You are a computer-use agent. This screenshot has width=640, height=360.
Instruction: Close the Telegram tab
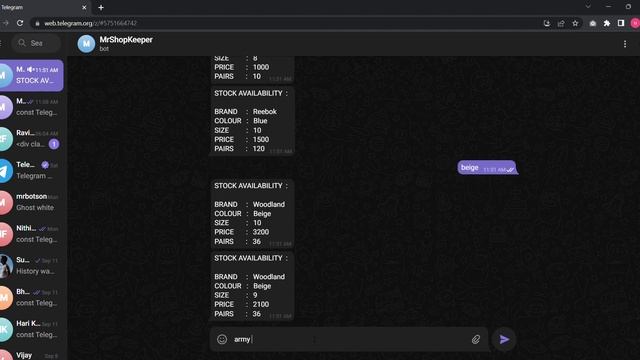click(84, 7)
